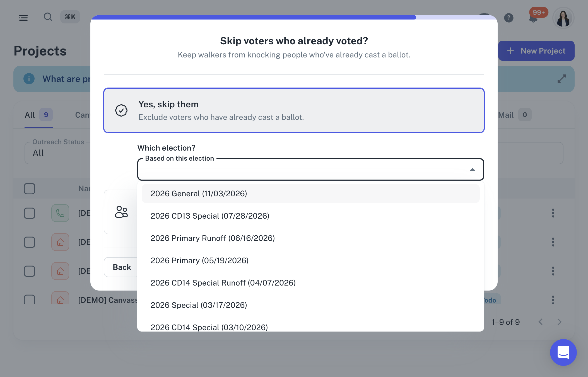
Task: Switch to the Mail tab
Action: tap(515, 115)
